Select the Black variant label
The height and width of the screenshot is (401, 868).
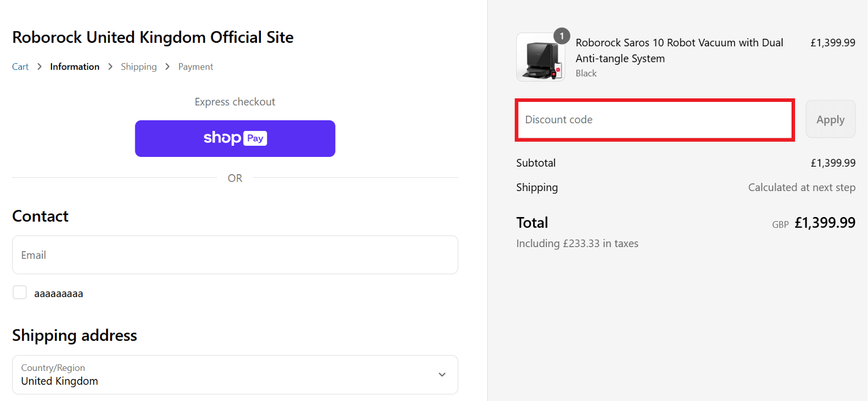coord(586,73)
